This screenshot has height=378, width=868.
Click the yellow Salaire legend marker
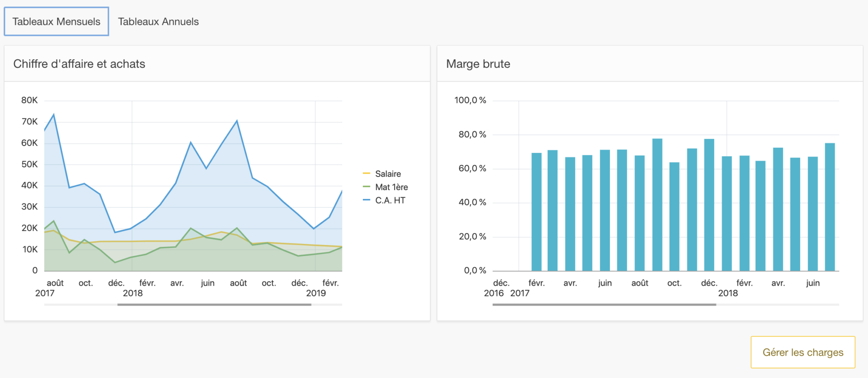tap(367, 174)
